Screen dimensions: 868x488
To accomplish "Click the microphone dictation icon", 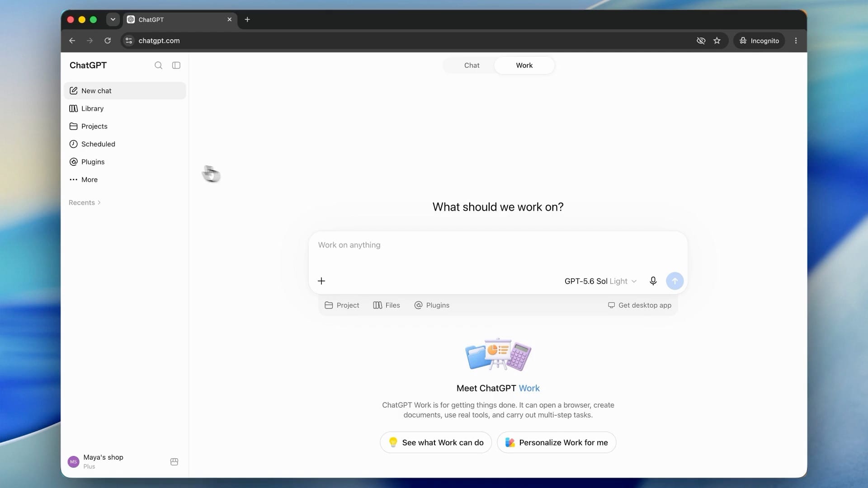I will 653,281.
